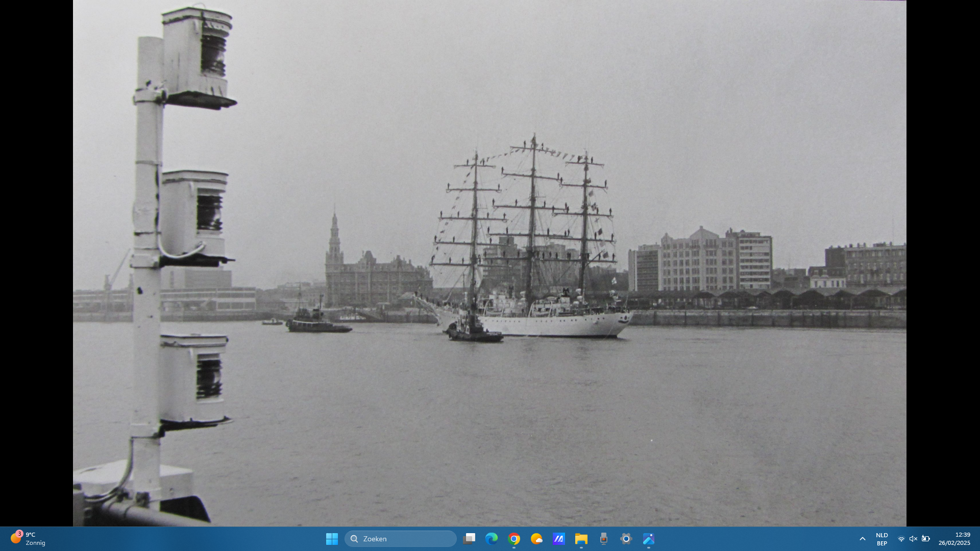Open the orange weather app icon
Viewport: 980px width, 551px height.
(x=536, y=539)
